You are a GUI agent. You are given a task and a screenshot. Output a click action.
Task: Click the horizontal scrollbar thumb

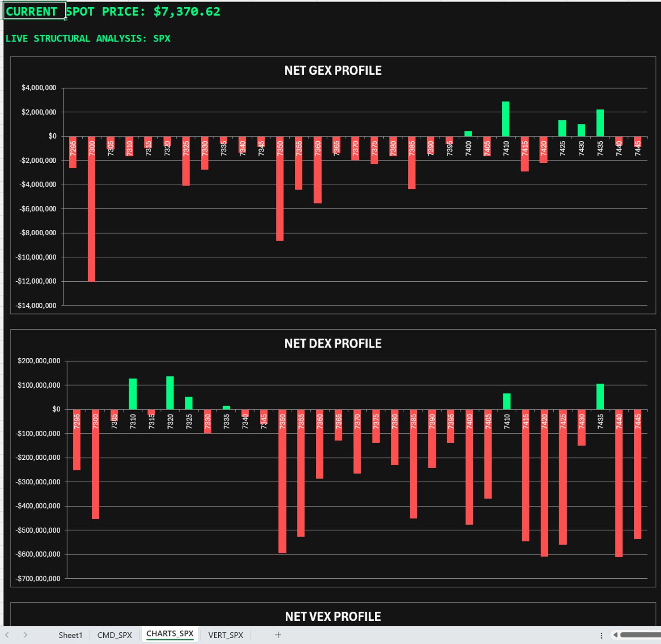[640, 635]
